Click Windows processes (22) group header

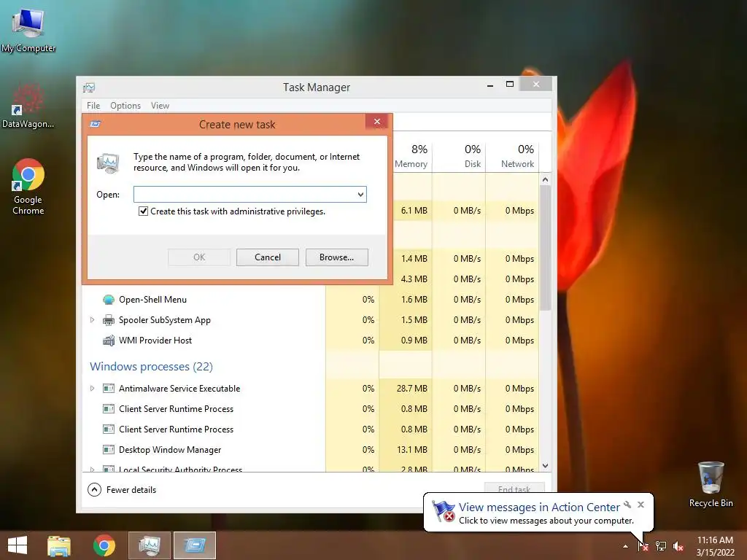151,366
